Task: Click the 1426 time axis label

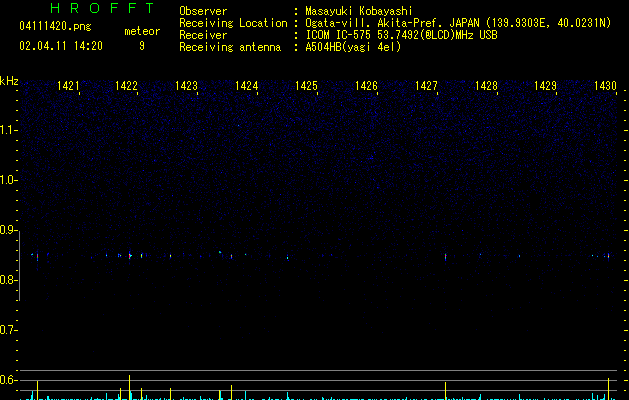Action: [366, 85]
